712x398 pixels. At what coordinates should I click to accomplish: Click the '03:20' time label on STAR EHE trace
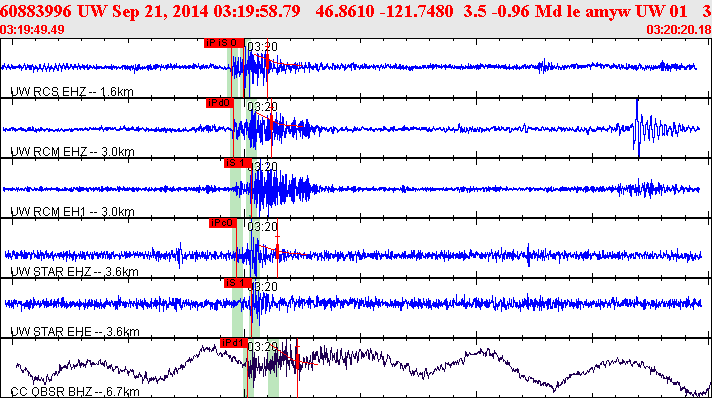262,287
